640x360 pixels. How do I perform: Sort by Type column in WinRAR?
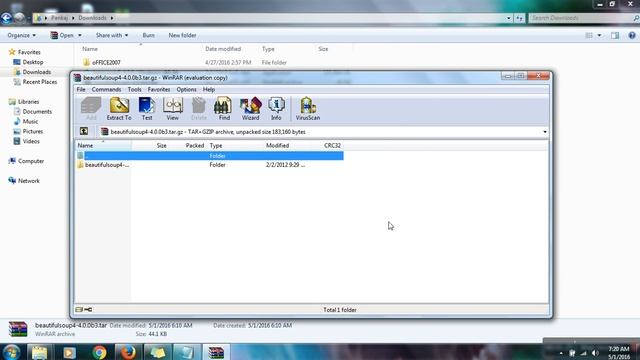pyautogui.click(x=216, y=145)
